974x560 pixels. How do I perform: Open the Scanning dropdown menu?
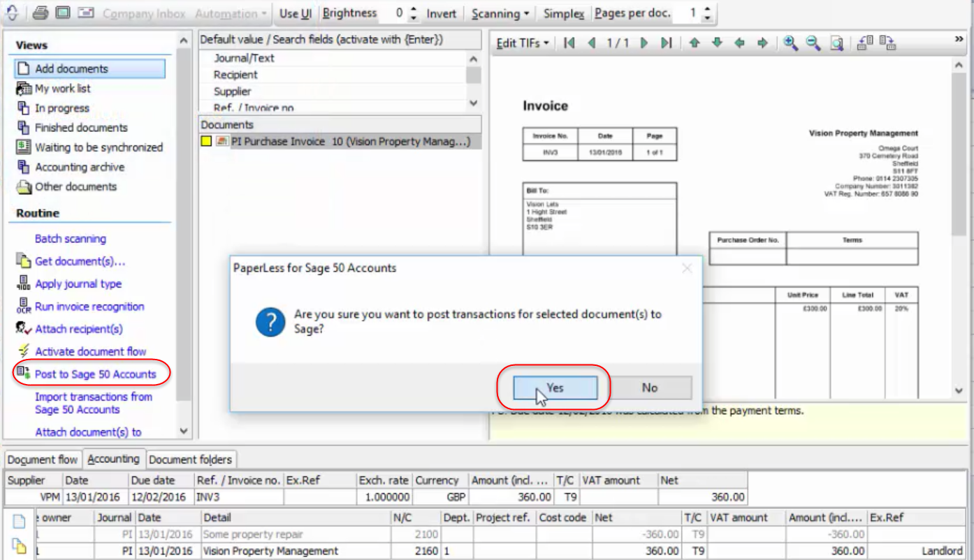pyautogui.click(x=500, y=13)
